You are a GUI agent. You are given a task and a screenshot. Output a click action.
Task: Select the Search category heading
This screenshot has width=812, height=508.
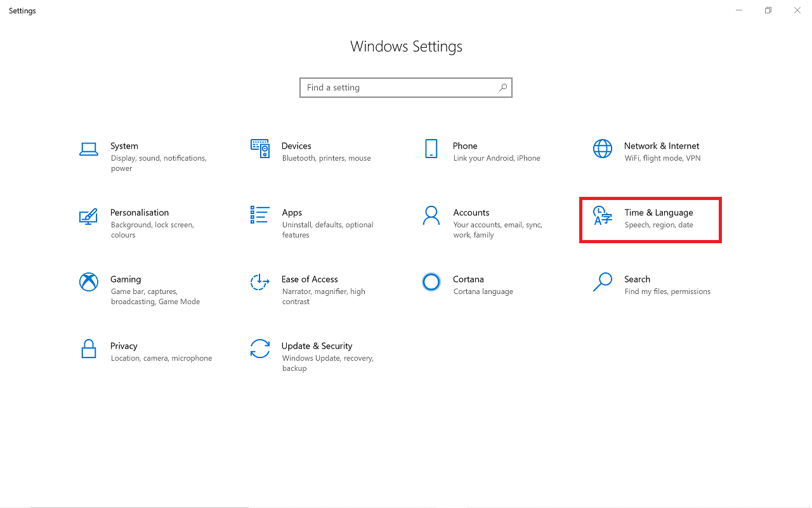(637, 279)
